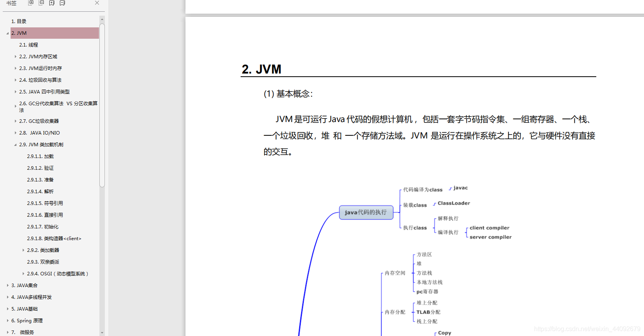Click the javac label in diagram
Screen dimensions: 644x336
tap(460, 188)
